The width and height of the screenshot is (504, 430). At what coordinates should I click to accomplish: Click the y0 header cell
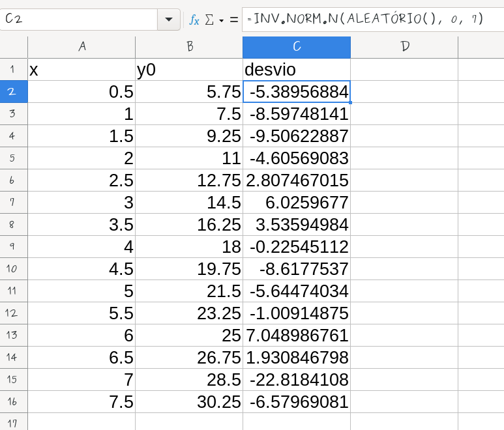[x=189, y=70]
